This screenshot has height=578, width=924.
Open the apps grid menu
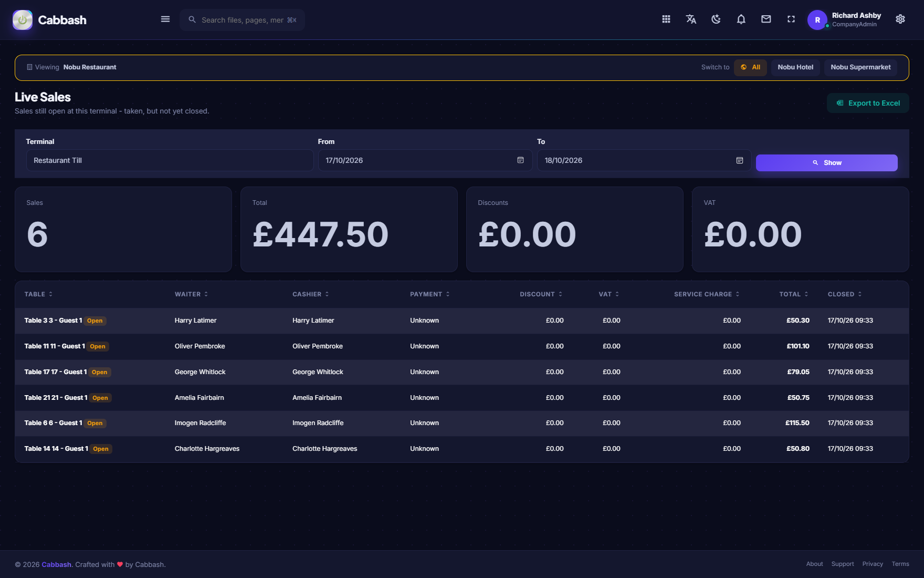click(x=666, y=19)
